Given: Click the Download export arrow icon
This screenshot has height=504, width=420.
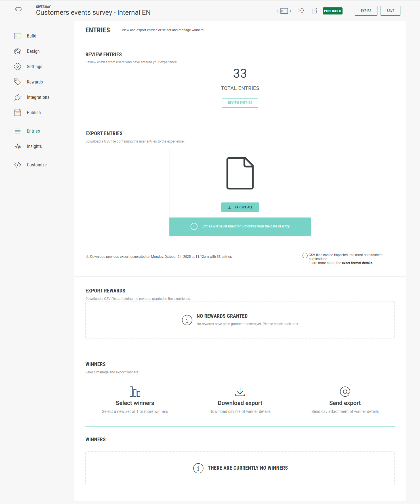Looking at the screenshot, I should pos(240,392).
